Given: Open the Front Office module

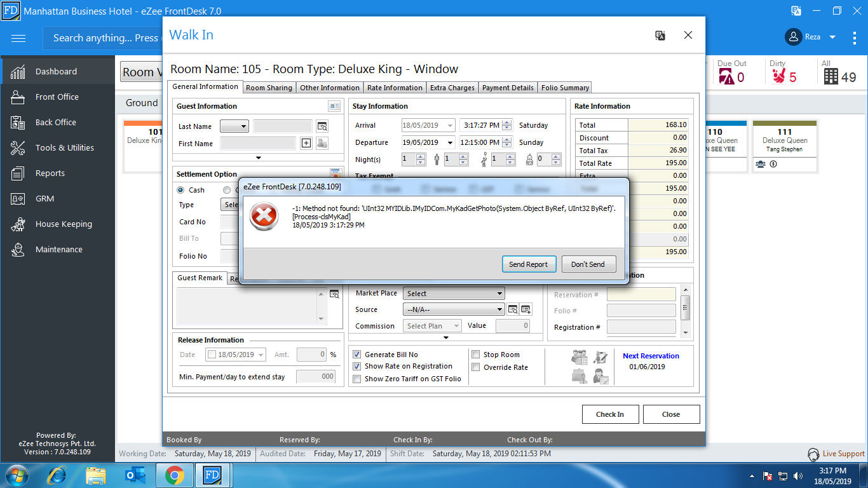Looking at the screenshot, I should click(57, 97).
